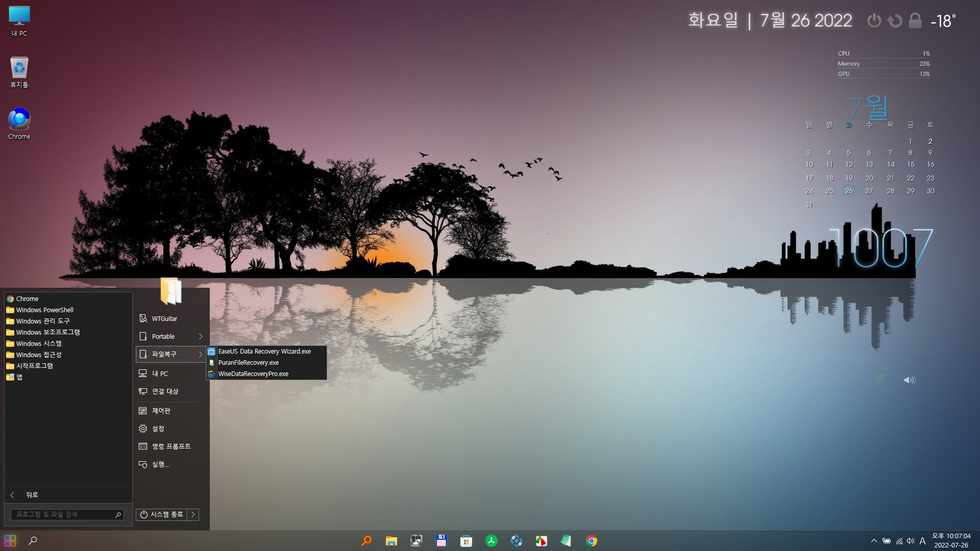Image resolution: width=980 pixels, height=551 pixels.
Task: Click the search magnifier in start menu box
Action: [118, 515]
